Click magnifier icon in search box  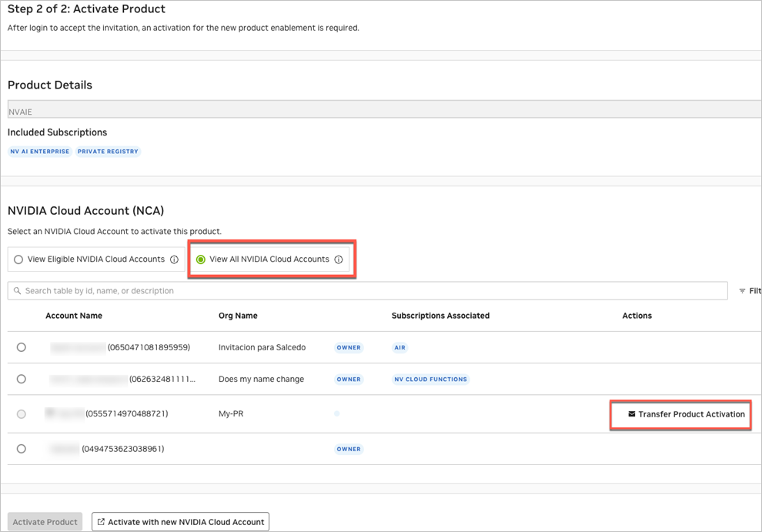[x=17, y=291]
